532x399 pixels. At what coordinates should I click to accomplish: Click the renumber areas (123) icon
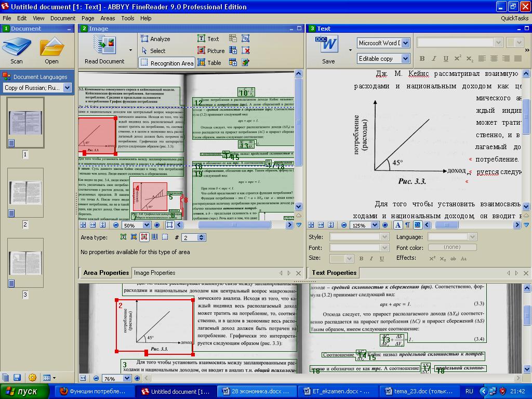[245, 38]
